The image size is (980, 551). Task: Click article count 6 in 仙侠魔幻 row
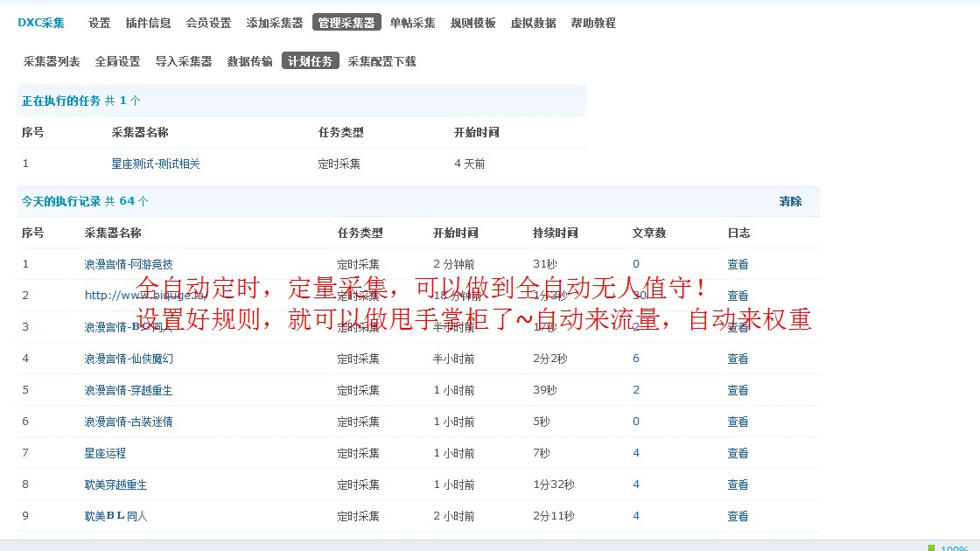(636, 358)
